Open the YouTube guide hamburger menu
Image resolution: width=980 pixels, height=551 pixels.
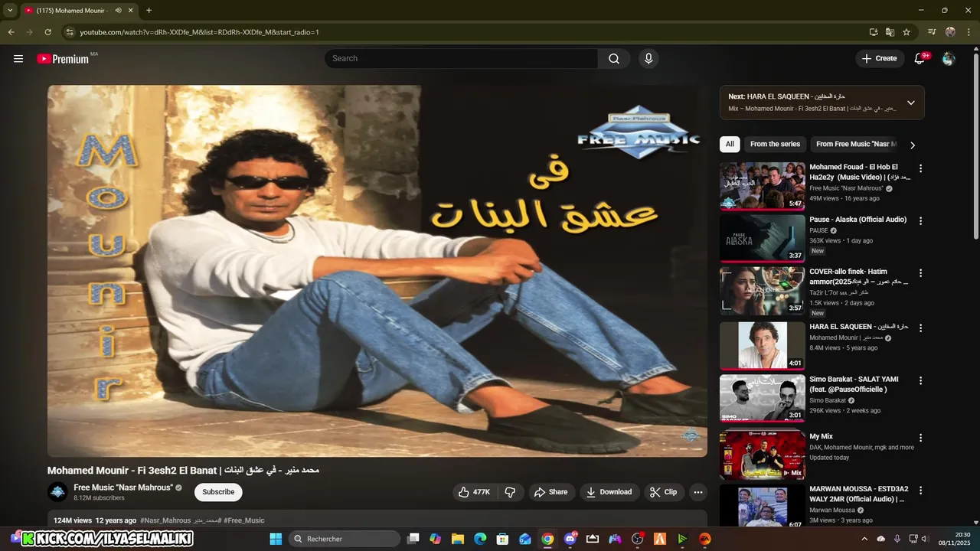coord(18,59)
